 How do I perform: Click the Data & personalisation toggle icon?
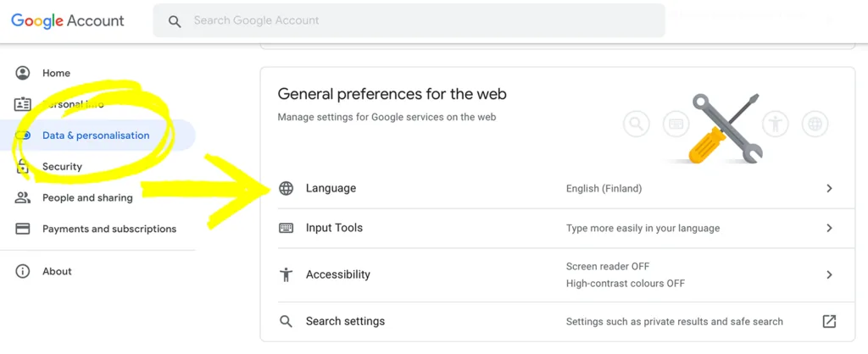click(23, 136)
